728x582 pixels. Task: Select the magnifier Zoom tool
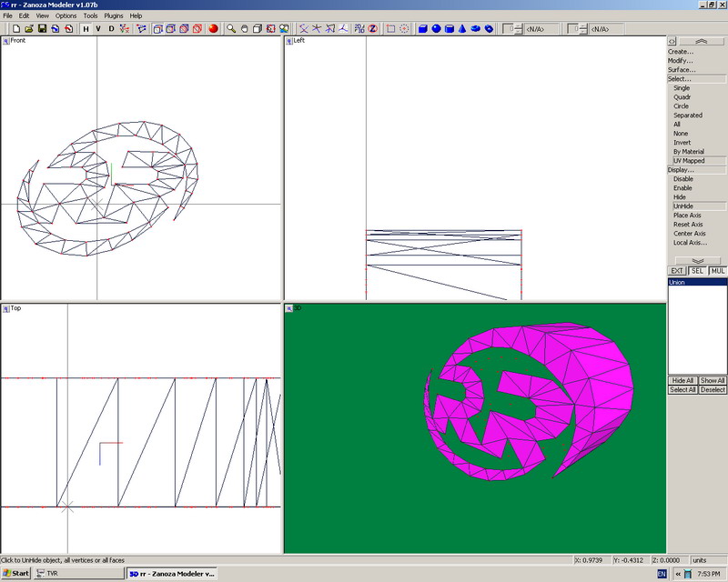[x=231, y=29]
